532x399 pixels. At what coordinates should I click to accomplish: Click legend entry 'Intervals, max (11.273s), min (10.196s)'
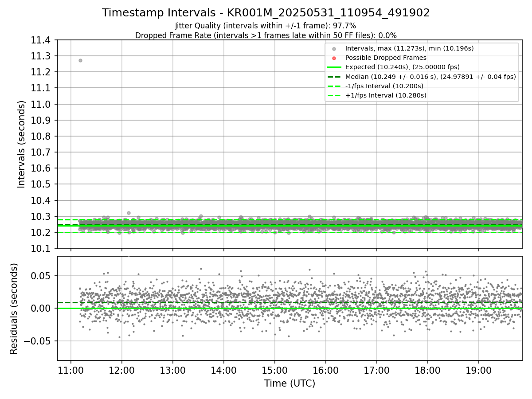(410, 48)
